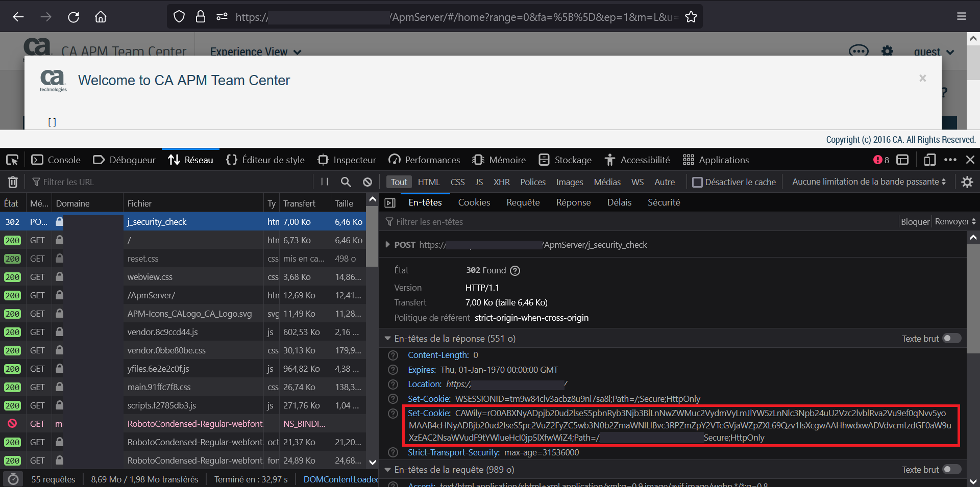This screenshot has height=487, width=980.
Task: Open the site permissions icon in the address bar
Action: 222,17
